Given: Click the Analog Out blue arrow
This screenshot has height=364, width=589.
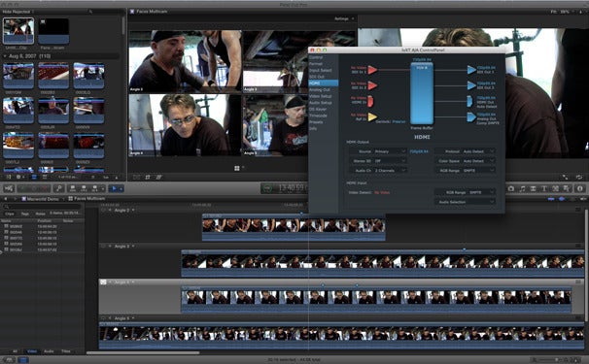Looking at the screenshot, I should tap(471, 117).
